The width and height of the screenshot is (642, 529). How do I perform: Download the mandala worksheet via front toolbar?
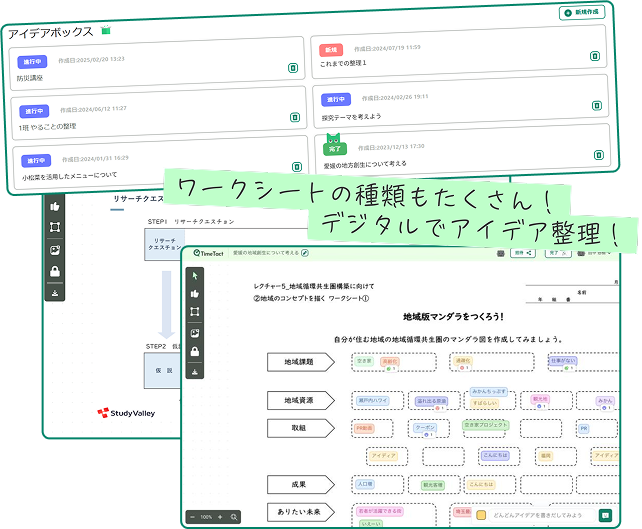[x=195, y=372]
